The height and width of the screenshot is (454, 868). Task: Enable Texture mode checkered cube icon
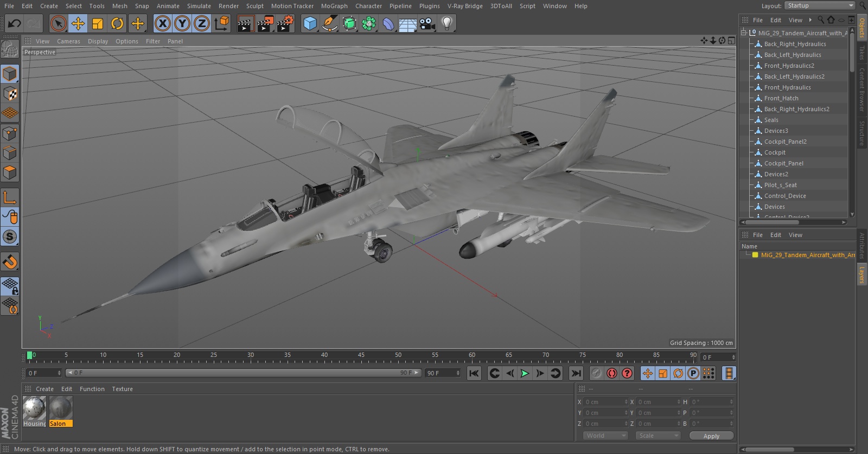click(10, 94)
